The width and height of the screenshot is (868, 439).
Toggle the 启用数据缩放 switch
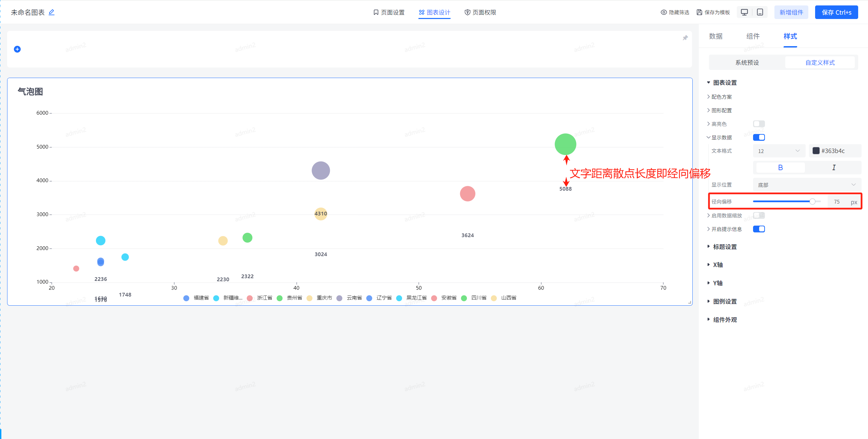pyautogui.click(x=759, y=215)
